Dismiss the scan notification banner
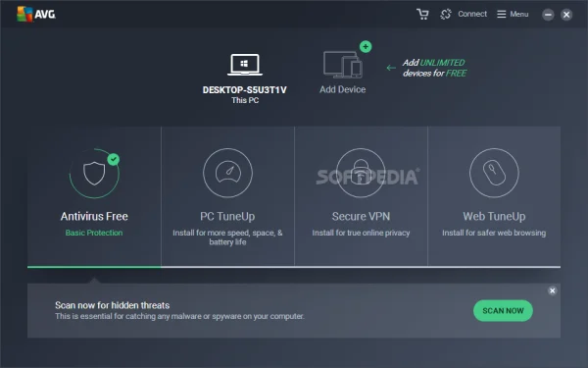Viewport: 588px width, 368px height. [552, 290]
